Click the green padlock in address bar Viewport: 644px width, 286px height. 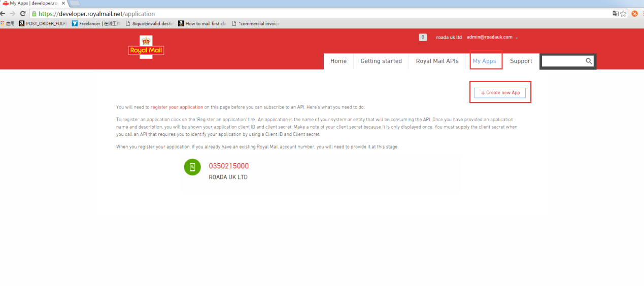[34, 14]
